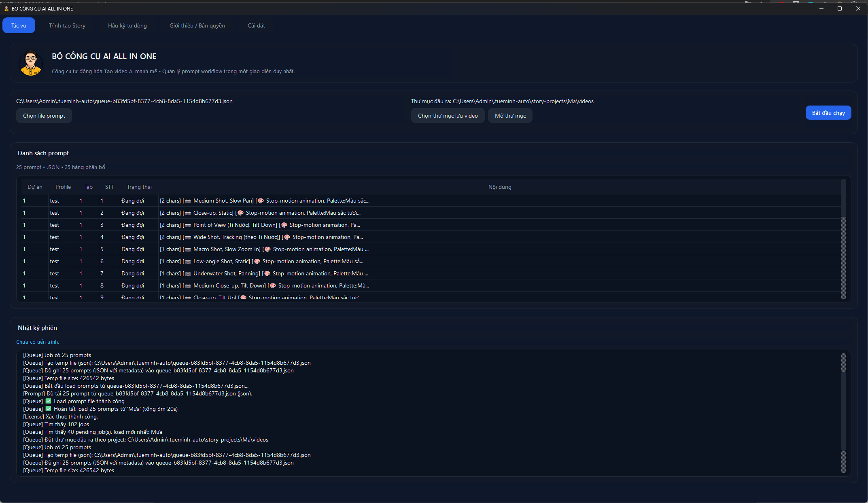Go to Giới thiệu / Bản quyền tab
Screen dimensions: 868x503
point(197,25)
